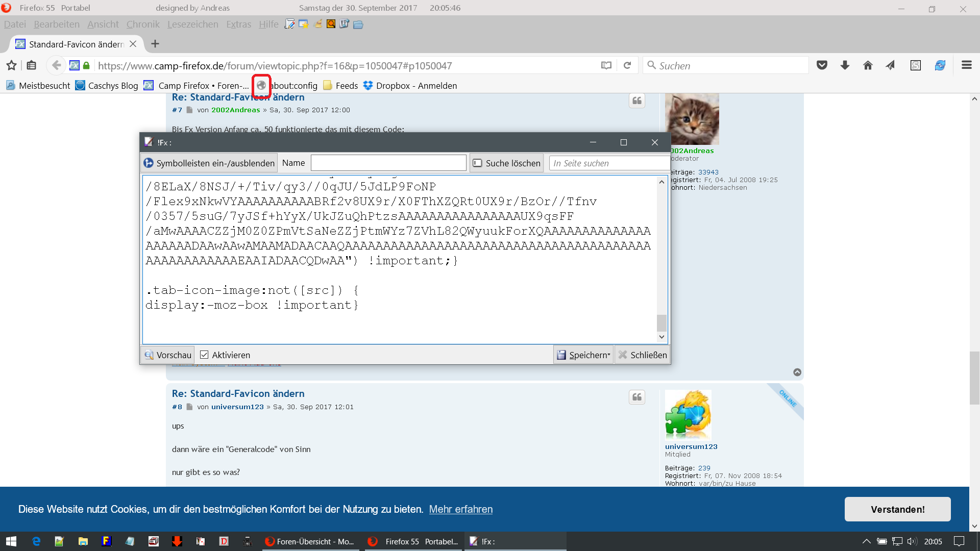Click the Verstanden! cookie button

click(x=897, y=509)
